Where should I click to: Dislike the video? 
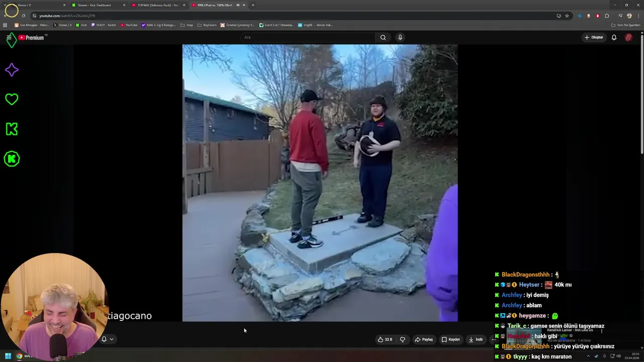(x=403, y=339)
